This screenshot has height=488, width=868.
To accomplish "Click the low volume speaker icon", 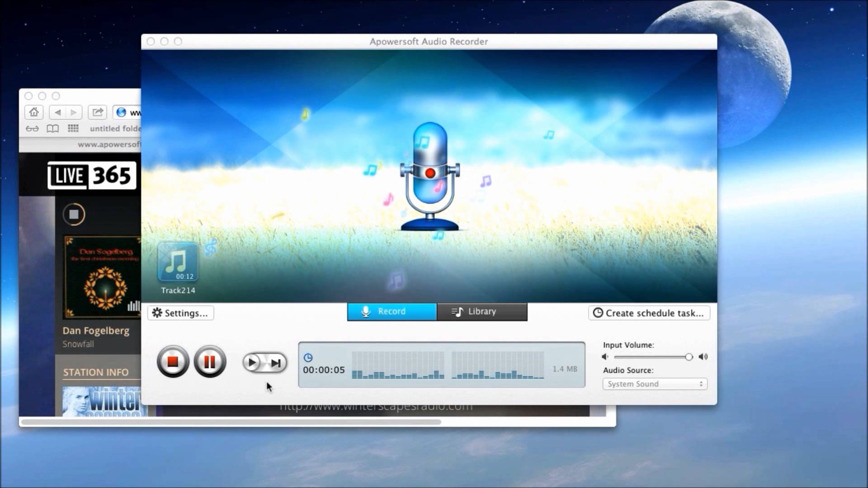I will pos(605,357).
